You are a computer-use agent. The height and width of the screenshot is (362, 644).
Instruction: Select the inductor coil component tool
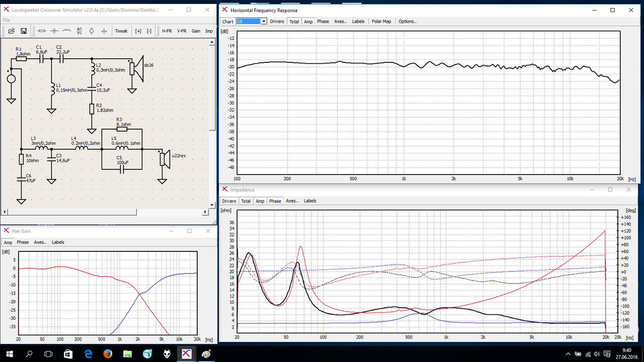tap(66, 31)
